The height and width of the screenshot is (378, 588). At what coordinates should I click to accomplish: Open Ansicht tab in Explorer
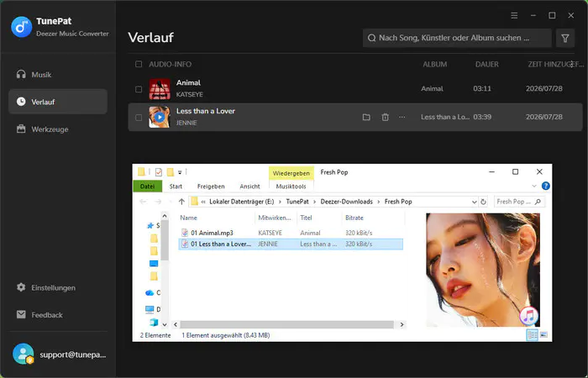point(249,186)
